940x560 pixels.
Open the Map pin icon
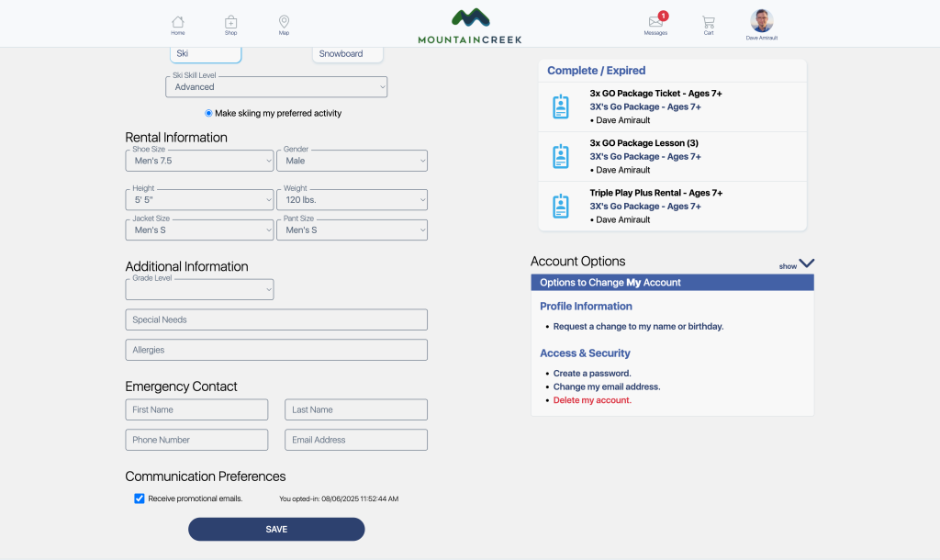[284, 22]
